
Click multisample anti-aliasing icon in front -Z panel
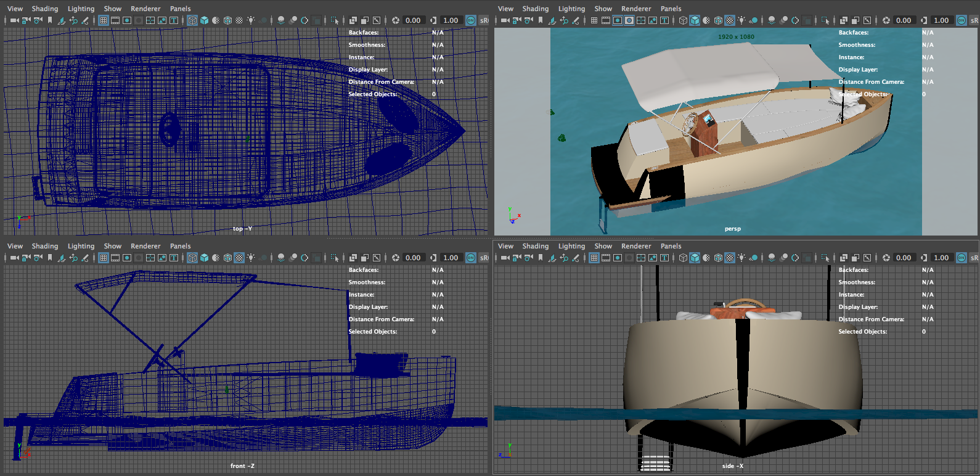tap(304, 258)
